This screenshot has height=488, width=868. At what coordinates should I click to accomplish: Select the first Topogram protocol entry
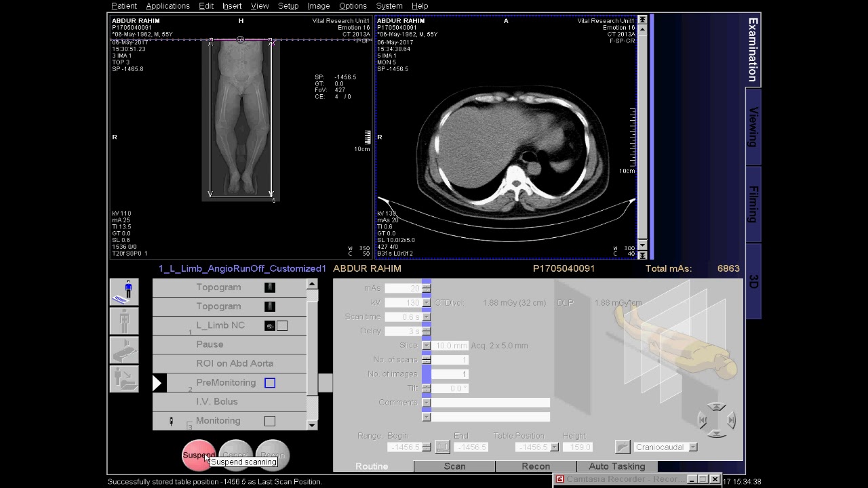coord(229,287)
